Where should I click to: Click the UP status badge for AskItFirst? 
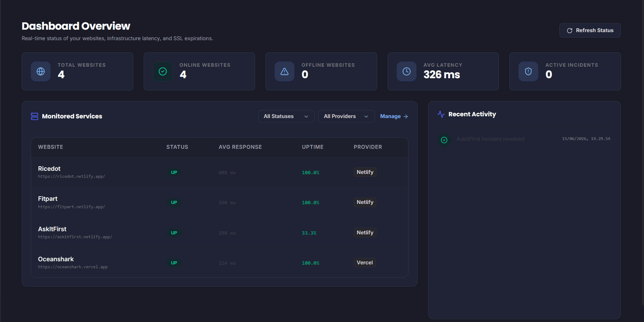174,233
